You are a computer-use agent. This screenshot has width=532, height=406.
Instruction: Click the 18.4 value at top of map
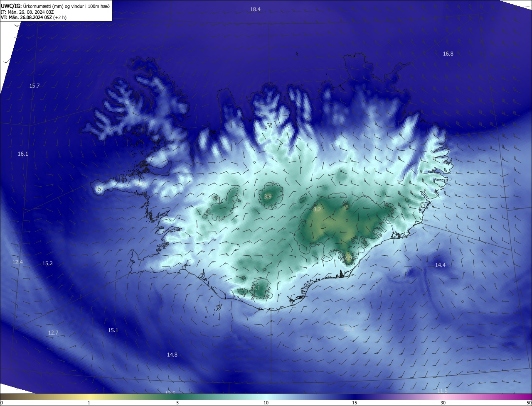[255, 9]
